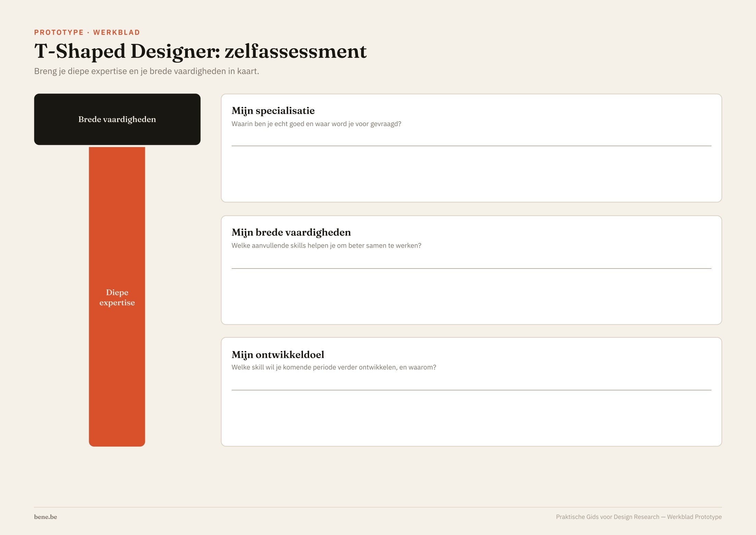Click footer text 'Praktische Gids voor Design Research'
Screen dimensions: 756x535
point(608,517)
